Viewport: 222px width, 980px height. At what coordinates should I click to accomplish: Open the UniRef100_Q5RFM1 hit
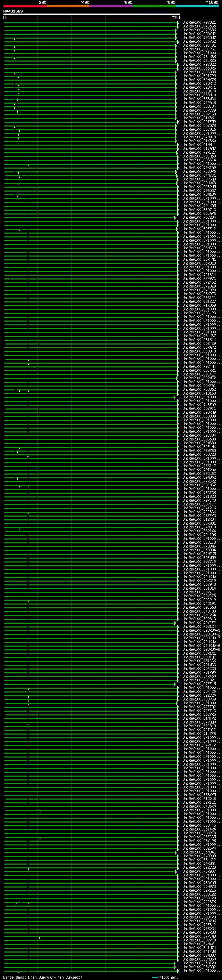coord(199,259)
